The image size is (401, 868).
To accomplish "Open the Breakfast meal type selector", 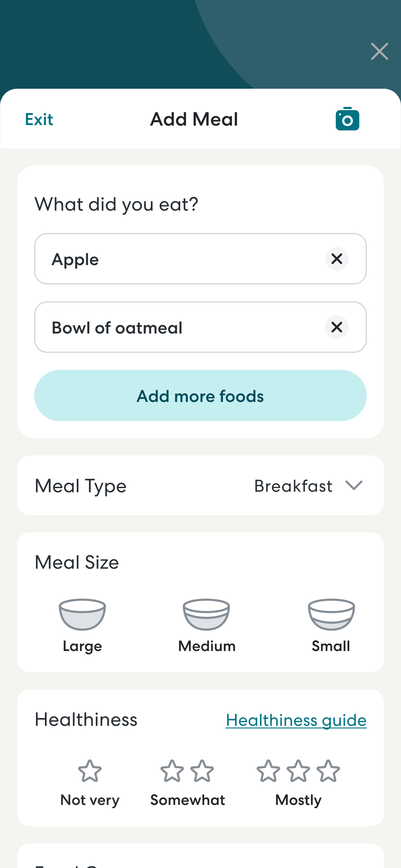I will click(293, 486).
